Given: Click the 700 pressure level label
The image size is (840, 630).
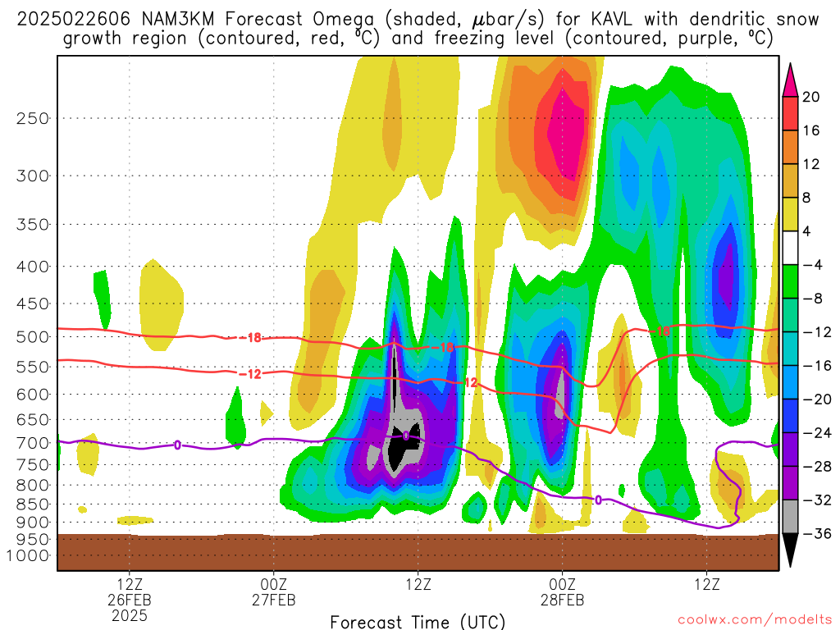Looking at the screenshot, I should click(x=33, y=443).
